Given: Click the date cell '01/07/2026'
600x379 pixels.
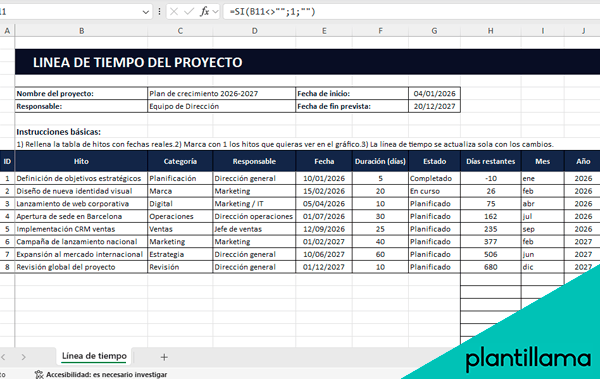Looking at the screenshot, I should 324,216.
